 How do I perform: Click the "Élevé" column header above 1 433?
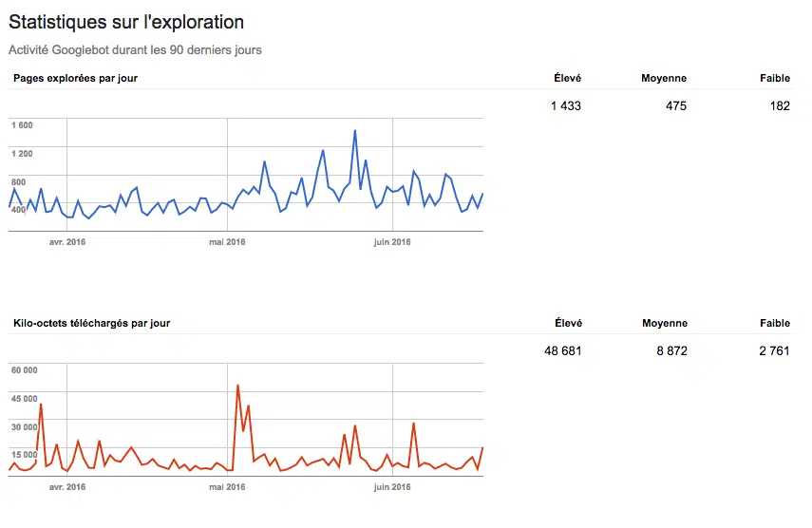[x=568, y=78]
